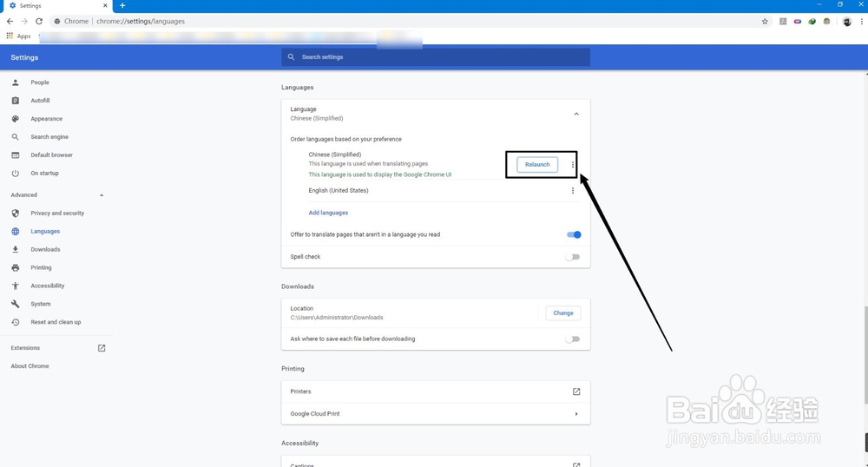This screenshot has width=868, height=467.
Task: Click the Reset and clean up icon
Action: coord(16,322)
